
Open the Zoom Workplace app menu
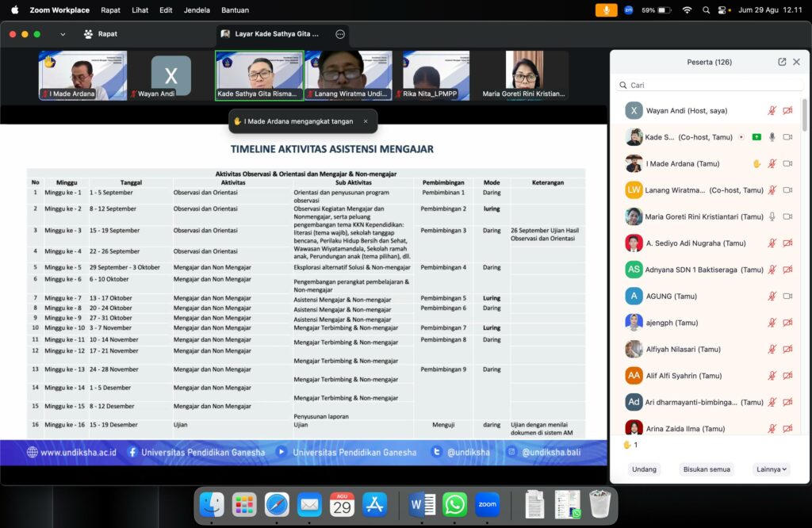tap(59, 10)
